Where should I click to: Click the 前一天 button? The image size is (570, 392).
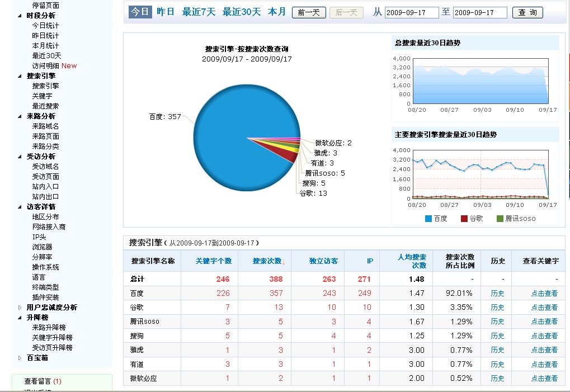pyautogui.click(x=308, y=12)
